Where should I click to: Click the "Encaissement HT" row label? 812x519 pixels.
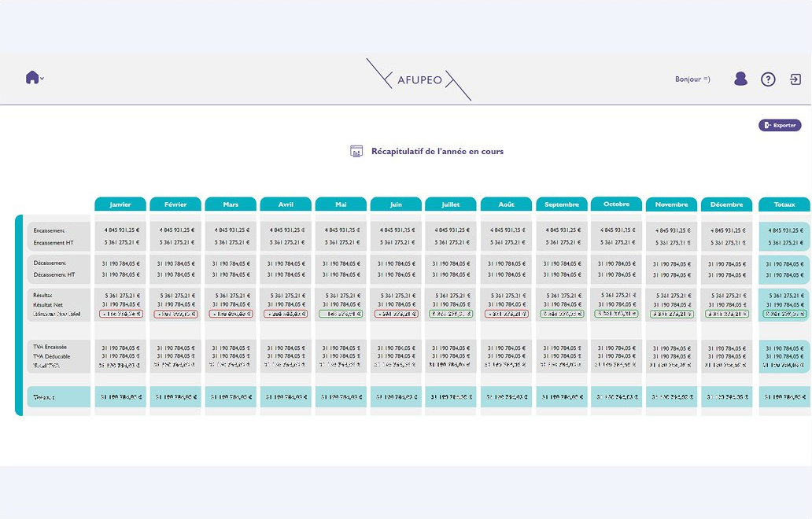click(x=54, y=243)
